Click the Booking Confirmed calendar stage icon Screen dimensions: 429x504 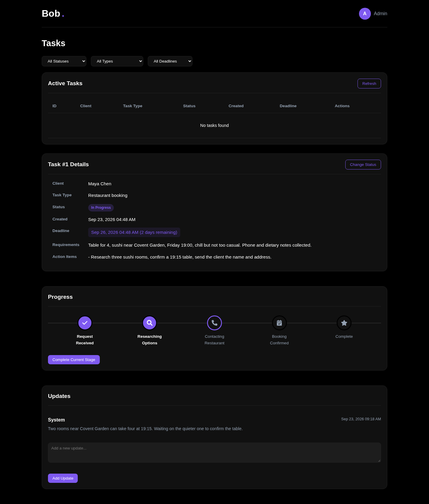(279, 323)
